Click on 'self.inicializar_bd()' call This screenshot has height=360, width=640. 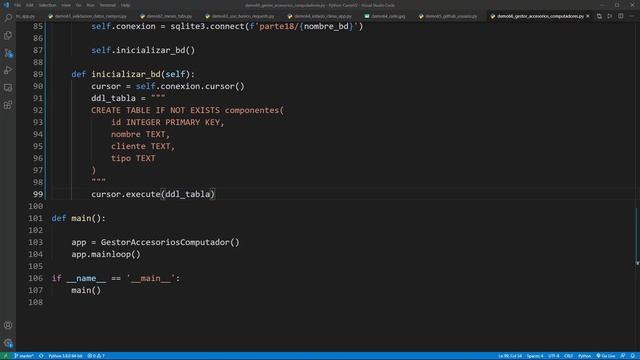[143, 50]
